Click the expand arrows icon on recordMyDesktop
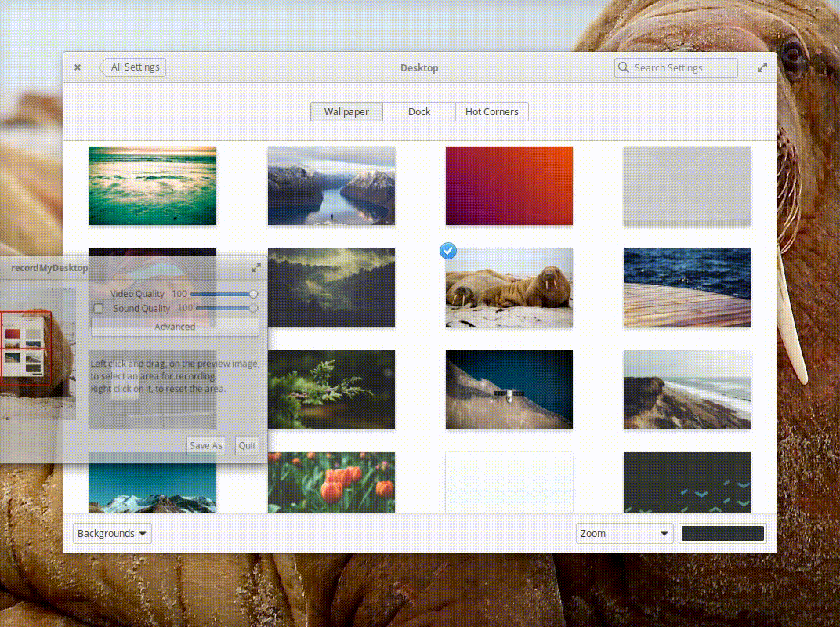The height and width of the screenshot is (627, 840). pos(255,268)
